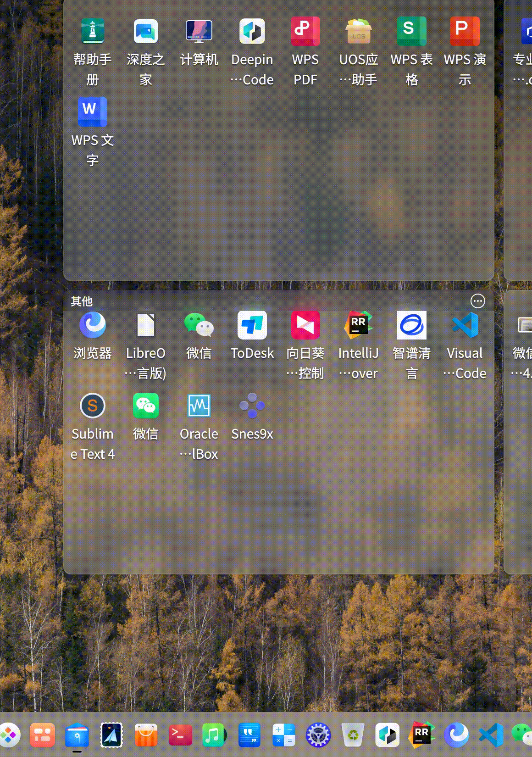Open the control center gear in dock
The width and height of the screenshot is (532, 757).
click(x=318, y=735)
